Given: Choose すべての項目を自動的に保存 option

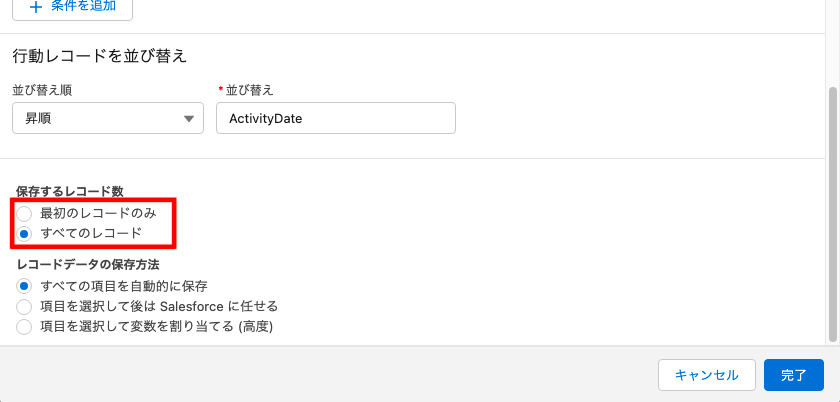Looking at the screenshot, I should (24, 286).
